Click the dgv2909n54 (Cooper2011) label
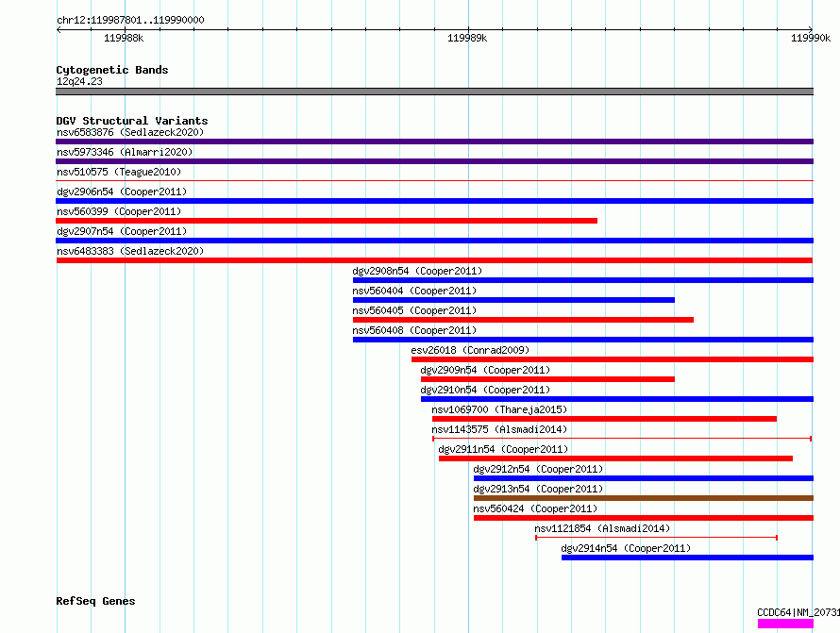The height and width of the screenshot is (633, 840). tap(485, 370)
